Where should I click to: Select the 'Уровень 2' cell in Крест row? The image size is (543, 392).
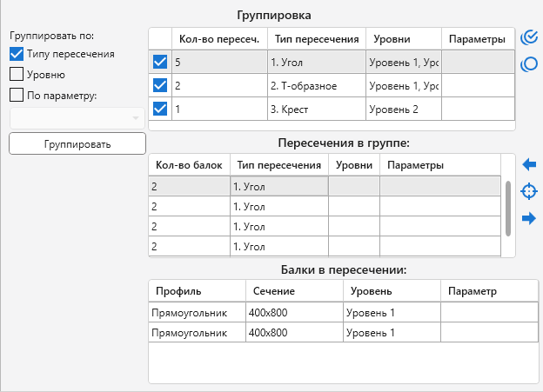404,109
